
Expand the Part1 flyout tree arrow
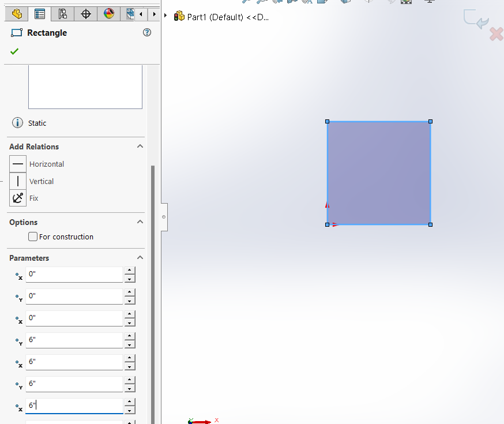point(166,16)
